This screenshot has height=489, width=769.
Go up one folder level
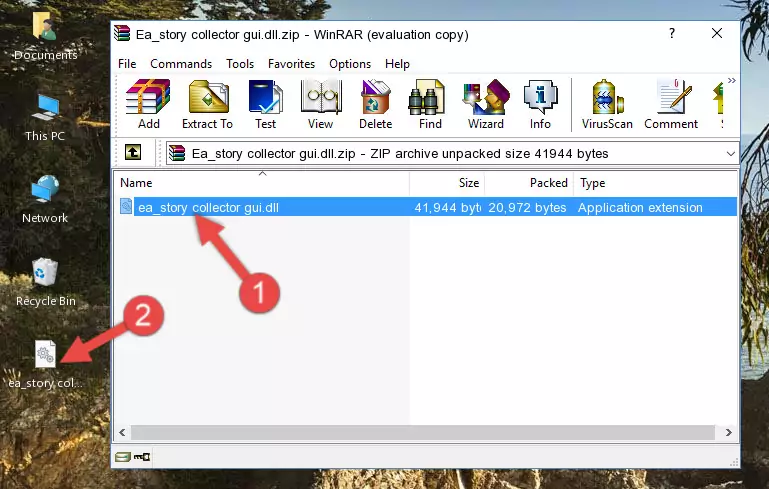pos(133,153)
